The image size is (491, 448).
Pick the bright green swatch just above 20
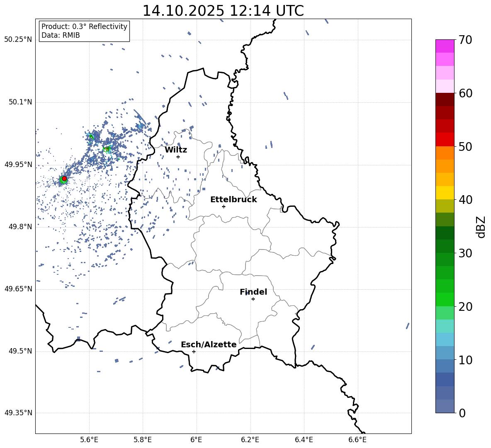coord(445,299)
